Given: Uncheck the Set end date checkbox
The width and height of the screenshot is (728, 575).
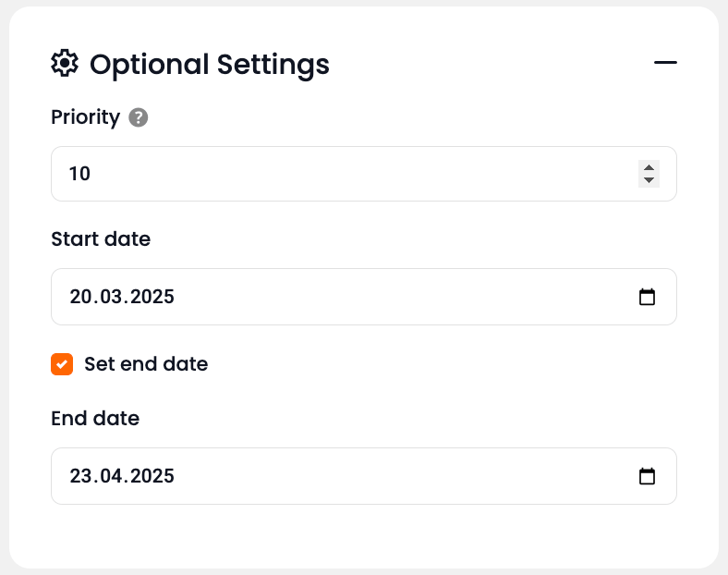Looking at the screenshot, I should point(62,364).
